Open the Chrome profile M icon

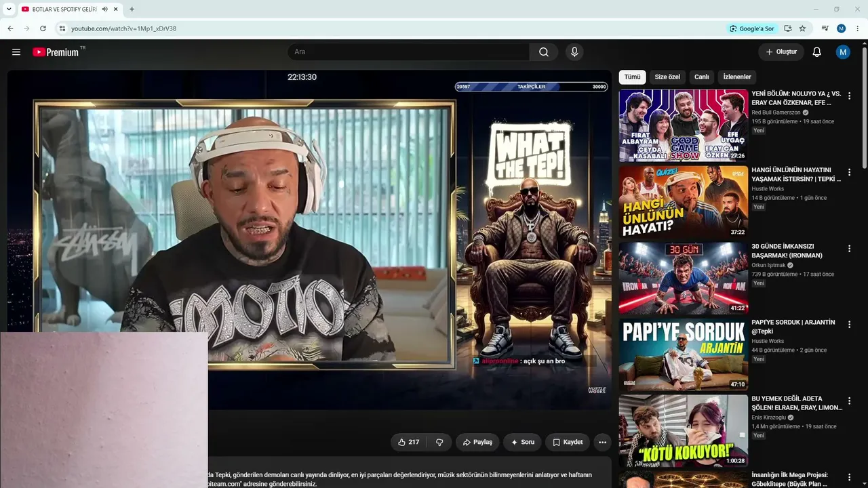click(842, 28)
